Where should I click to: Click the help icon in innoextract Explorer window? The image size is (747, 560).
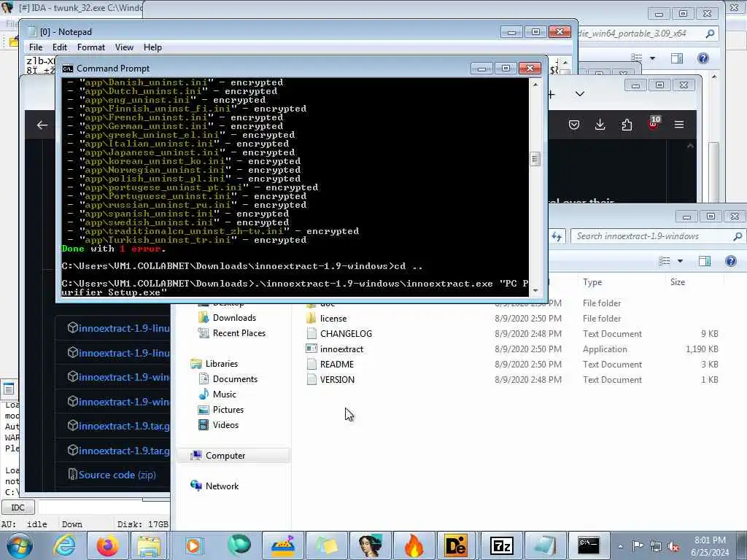click(731, 261)
